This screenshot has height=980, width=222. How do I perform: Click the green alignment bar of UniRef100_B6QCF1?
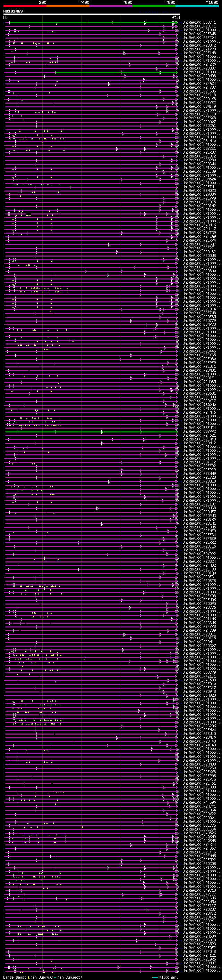pos(91,23)
